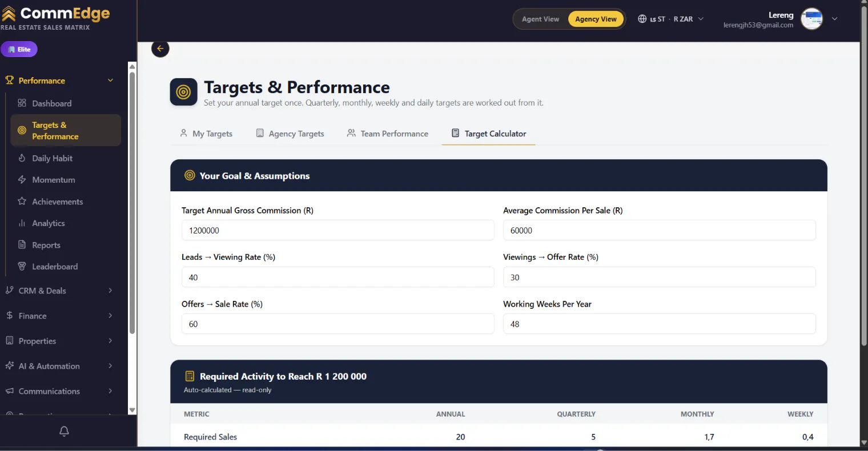Click the Offers to Sale Rate field

[338, 324]
